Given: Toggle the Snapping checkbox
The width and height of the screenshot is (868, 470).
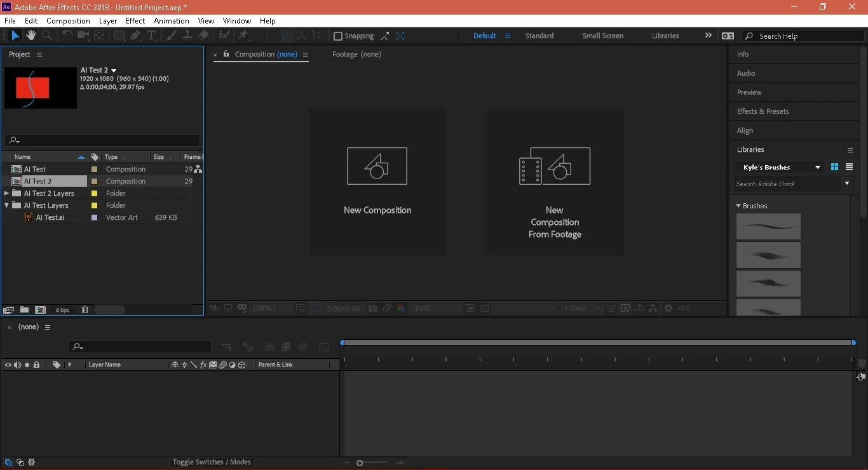Looking at the screenshot, I should coord(338,36).
